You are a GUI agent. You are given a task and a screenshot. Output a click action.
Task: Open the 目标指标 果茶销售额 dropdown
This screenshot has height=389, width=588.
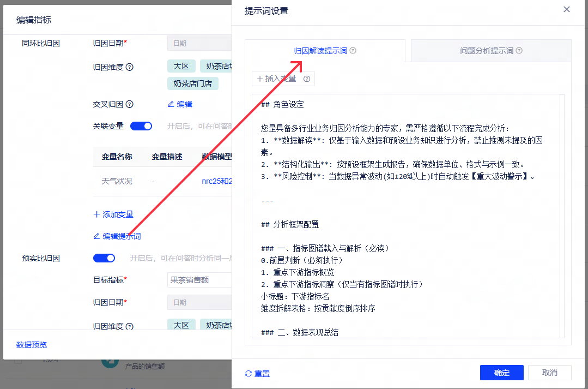(199, 280)
